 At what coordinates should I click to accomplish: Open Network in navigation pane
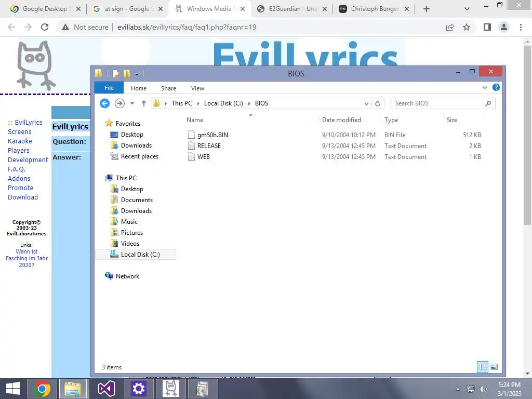pos(127,276)
